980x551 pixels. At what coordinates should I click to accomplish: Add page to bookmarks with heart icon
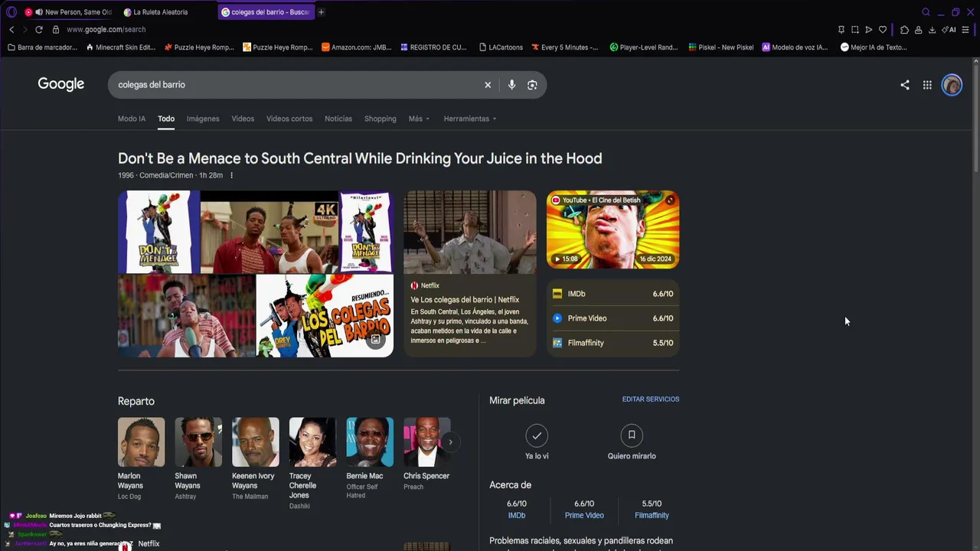[883, 30]
